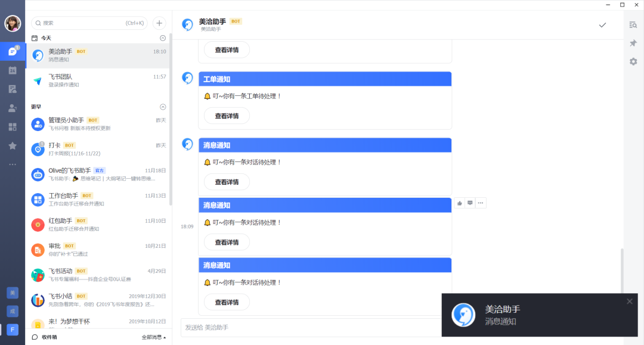This screenshot has width=644, height=345.
Task: Open the 飞书小结 conversation
Action: (x=98, y=300)
